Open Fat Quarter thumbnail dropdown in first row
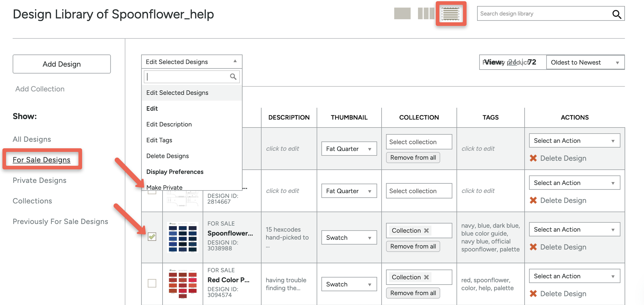This screenshot has height=305, width=644. (349, 149)
